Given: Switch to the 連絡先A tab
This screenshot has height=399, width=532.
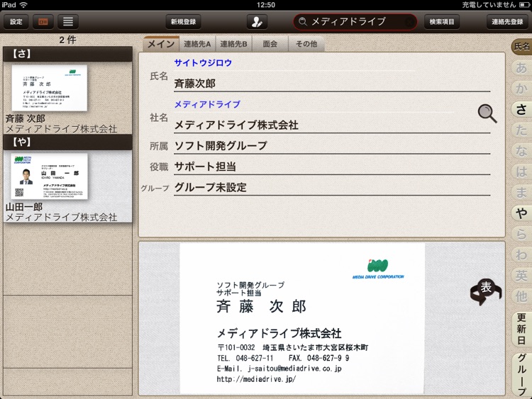Looking at the screenshot, I should pyautogui.click(x=197, y=44).
